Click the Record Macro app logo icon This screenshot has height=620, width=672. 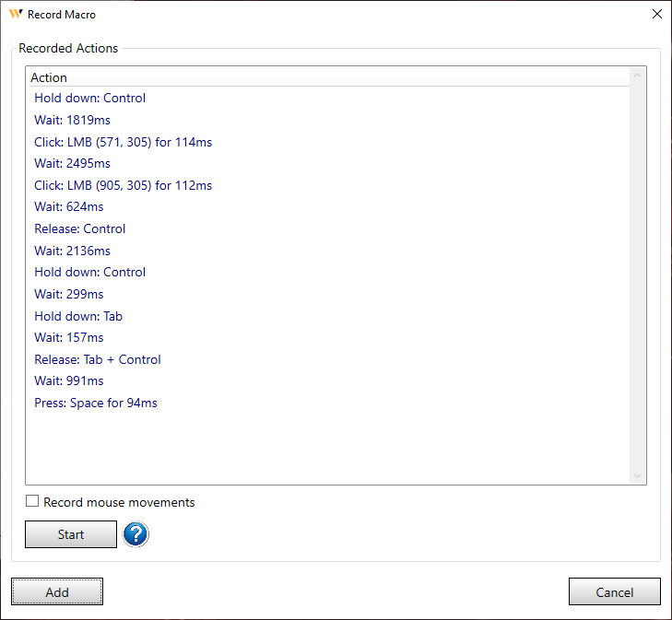coord(16,14)
